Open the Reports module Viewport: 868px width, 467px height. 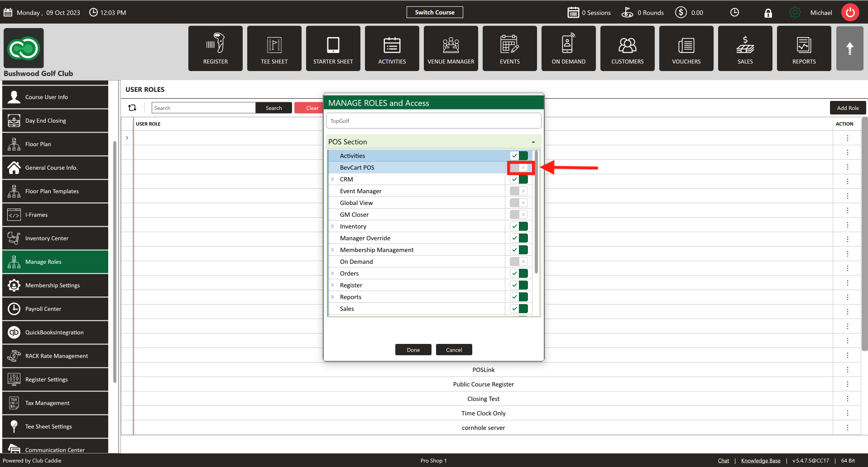[804, 48]
